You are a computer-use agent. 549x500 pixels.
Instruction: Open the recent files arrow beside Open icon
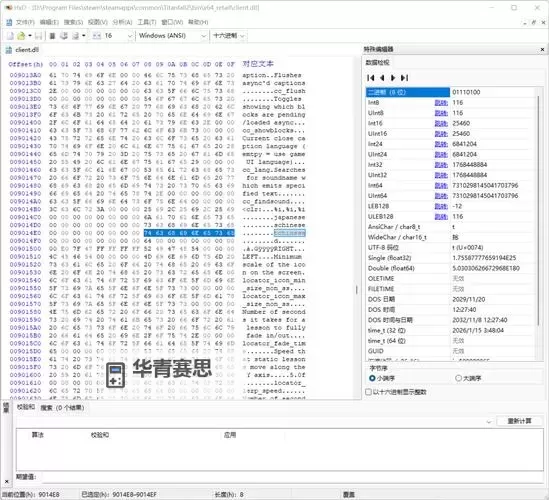pos(30,36)
